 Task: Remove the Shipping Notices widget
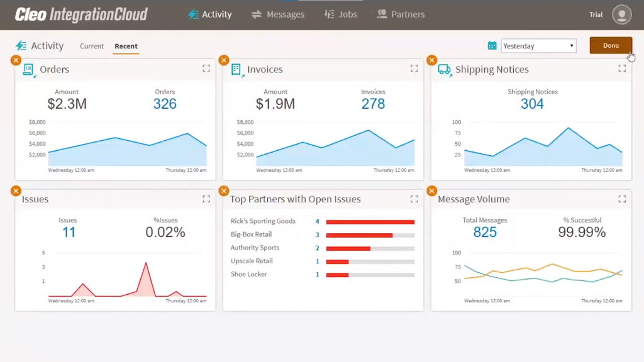point(431,60)
